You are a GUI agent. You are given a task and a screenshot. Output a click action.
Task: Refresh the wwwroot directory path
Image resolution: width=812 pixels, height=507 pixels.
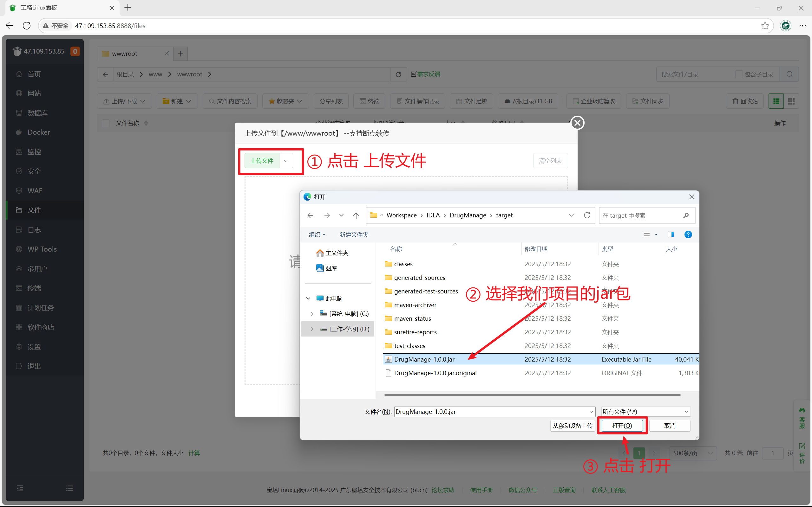click(398, 74)
